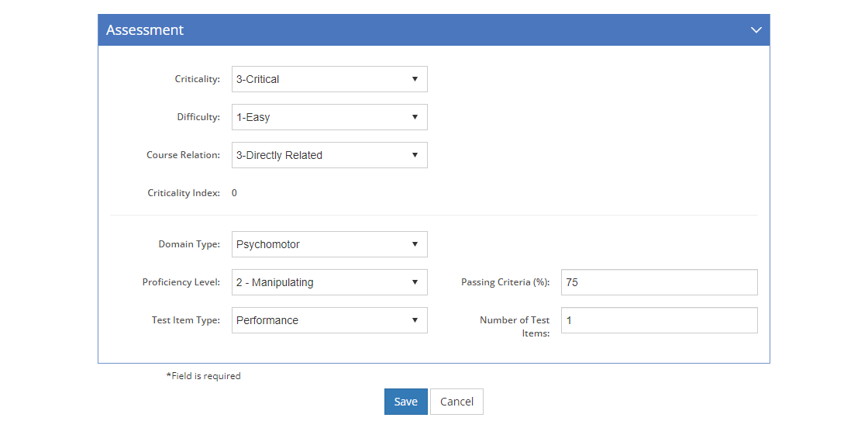
Task: Click the Number of Test Items field
Action: coord(660,320)
